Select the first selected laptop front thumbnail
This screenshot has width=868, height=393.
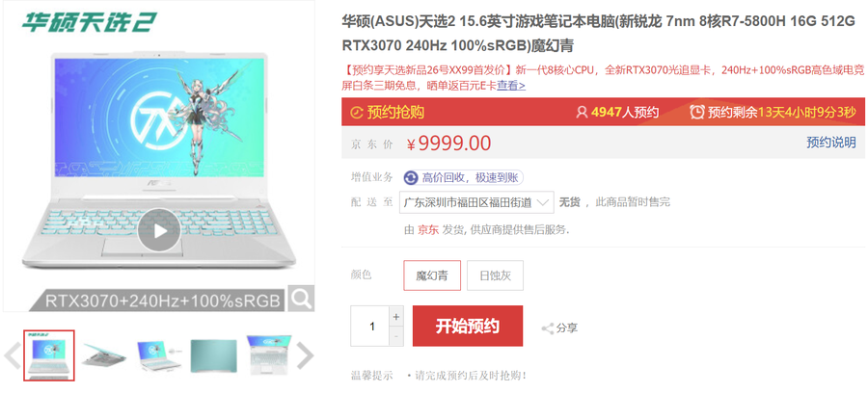(x=49, y=355)
